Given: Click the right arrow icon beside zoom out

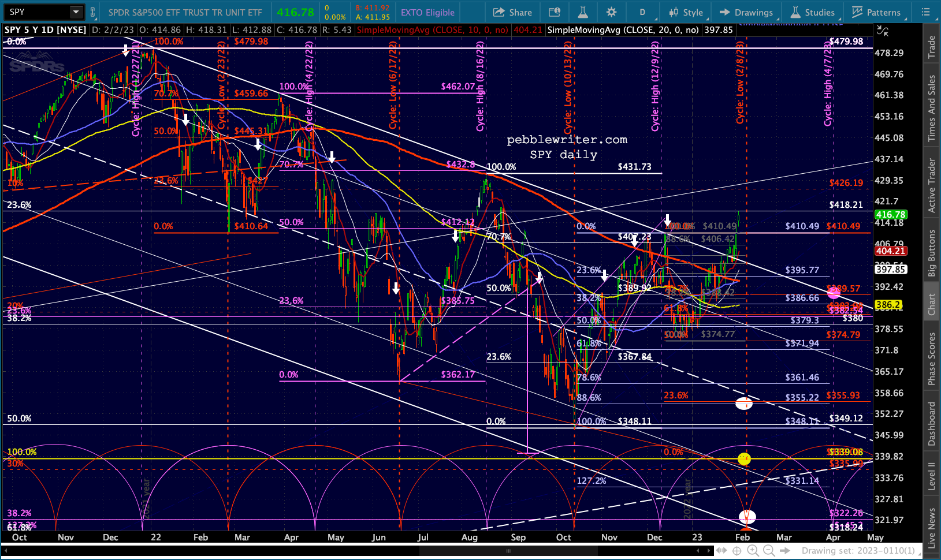Looking at the screenshot, I should coord(785,551).
